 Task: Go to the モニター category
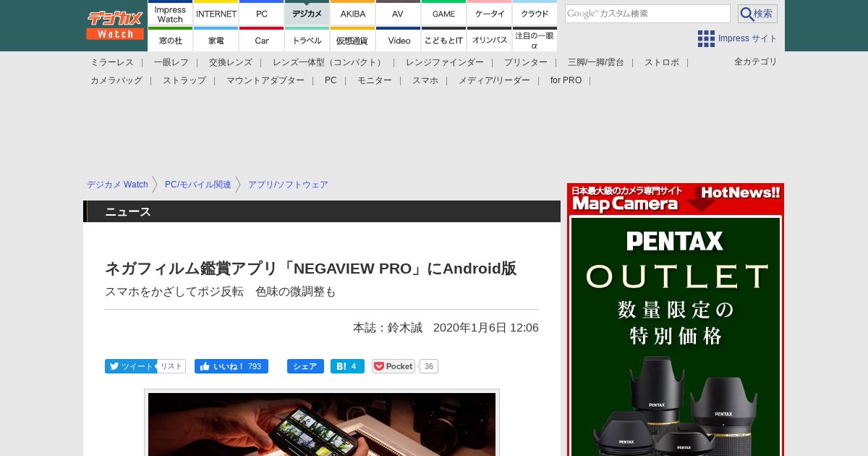coord(375,80)
